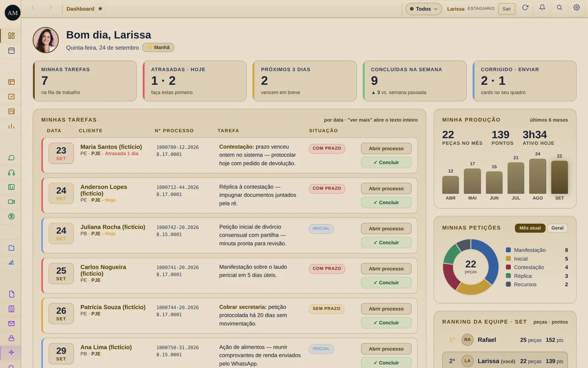The width and height of the screenshot is (588, 368).
Task: Open process for Maria Santos
Action: [386, 149]
